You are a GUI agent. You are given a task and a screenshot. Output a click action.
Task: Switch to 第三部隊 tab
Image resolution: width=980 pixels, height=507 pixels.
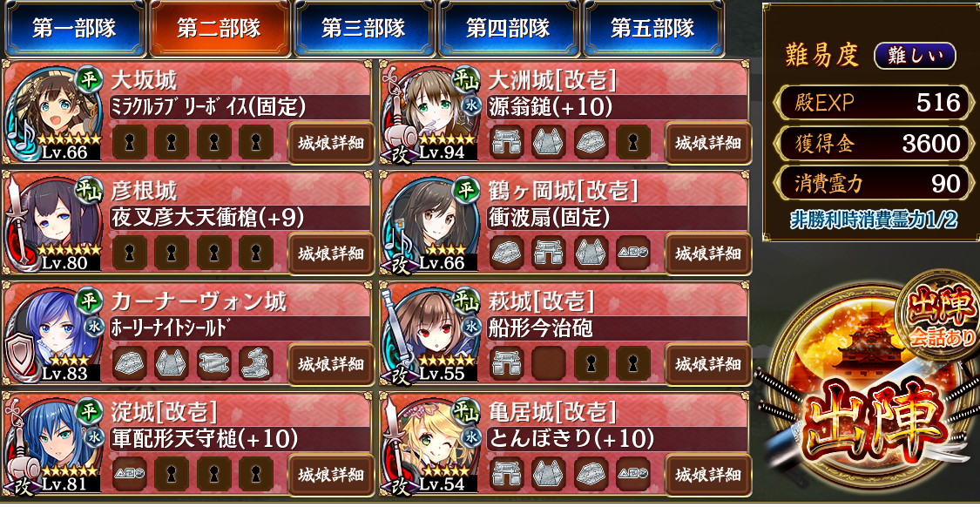[364, 28]
